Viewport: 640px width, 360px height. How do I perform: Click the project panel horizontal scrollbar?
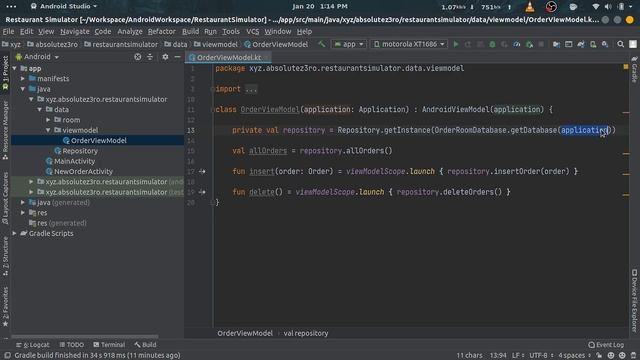pos(85,337)
